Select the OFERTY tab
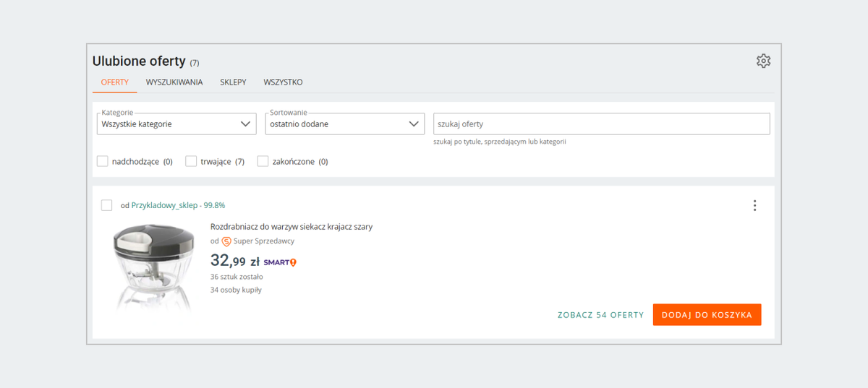The height and width of the screenshot is (388, 868). click(x=114, y=82)
